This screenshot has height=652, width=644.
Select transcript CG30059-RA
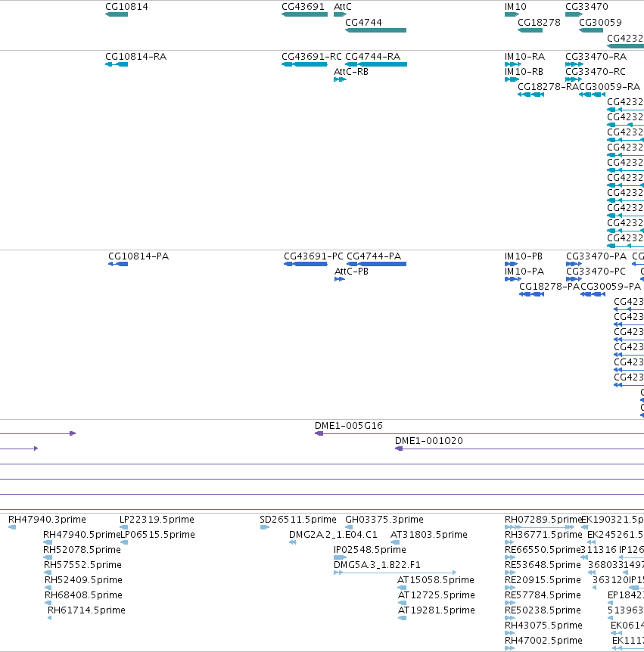[592, 95]
